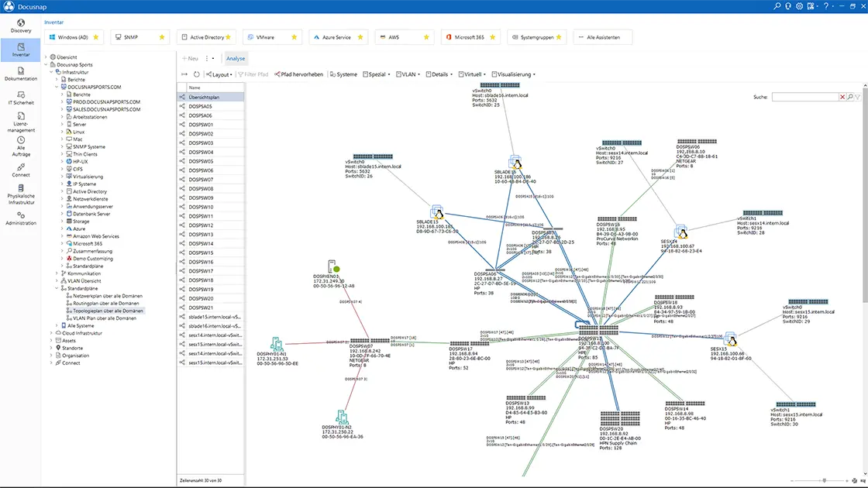Screen dimensions: 868x488
Task: Open the Dokumentation sidebar section
Action: (x=20, y=74)
